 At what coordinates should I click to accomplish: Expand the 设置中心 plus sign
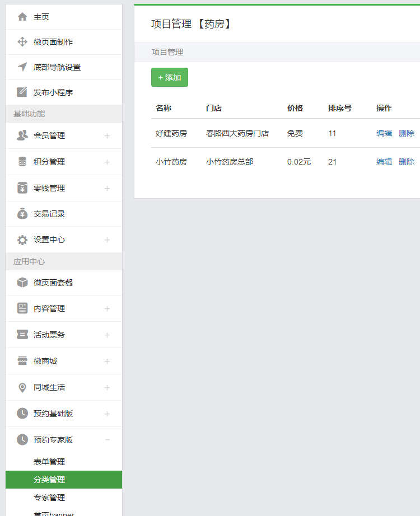click(107, 240)
